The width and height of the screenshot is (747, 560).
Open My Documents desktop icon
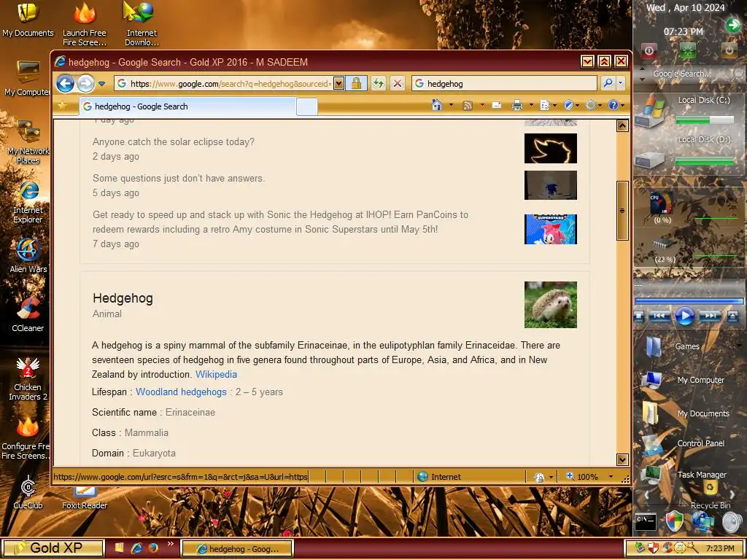pos(28,20)
